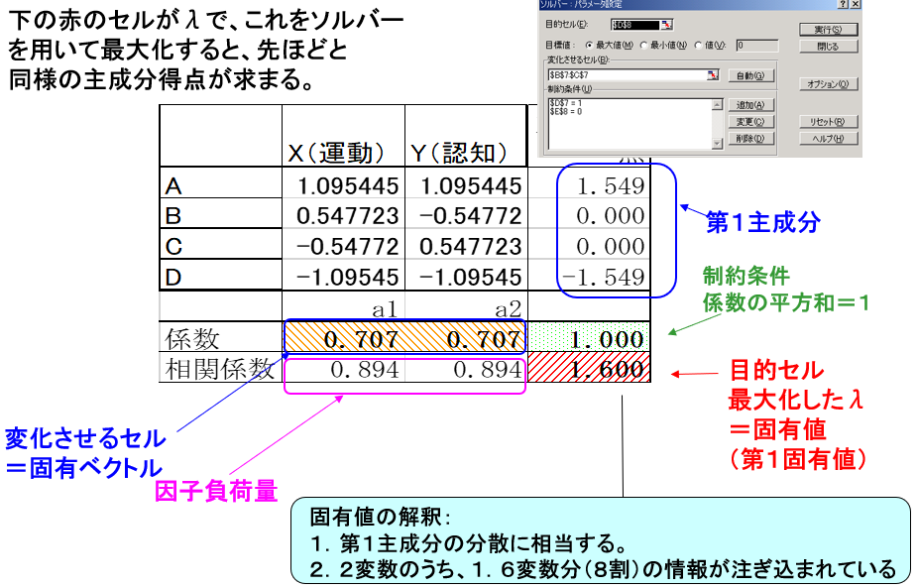
Task: Click the リセット(R) button
Action: coord(828,122)
